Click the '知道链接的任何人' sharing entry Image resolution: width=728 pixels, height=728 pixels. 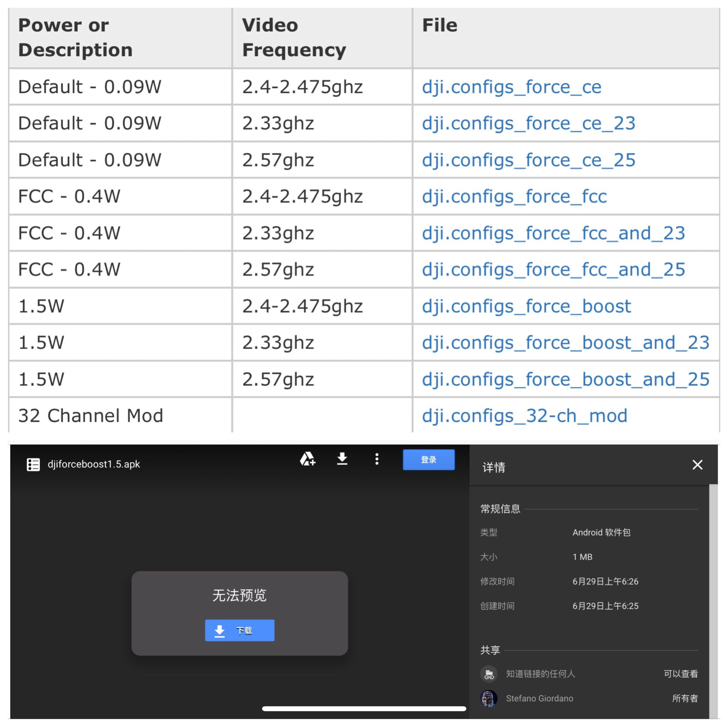pyautogui.click(x=541, y=674)
